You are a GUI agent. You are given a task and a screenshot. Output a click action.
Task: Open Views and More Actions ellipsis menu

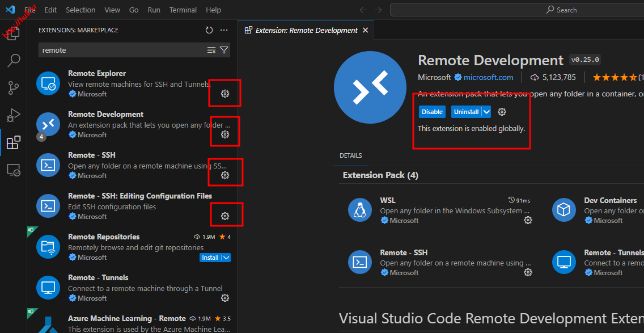point(224,31)
